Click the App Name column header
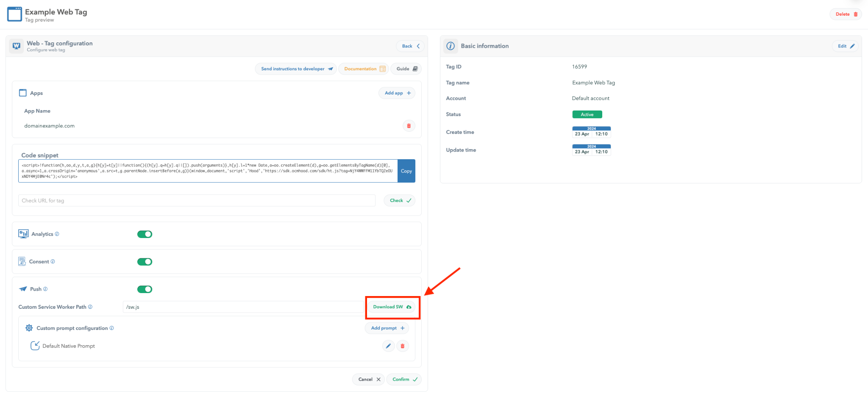 click(x=37, y=111)
